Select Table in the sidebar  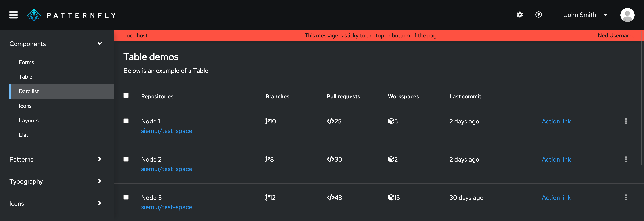[x=26, y=76]
